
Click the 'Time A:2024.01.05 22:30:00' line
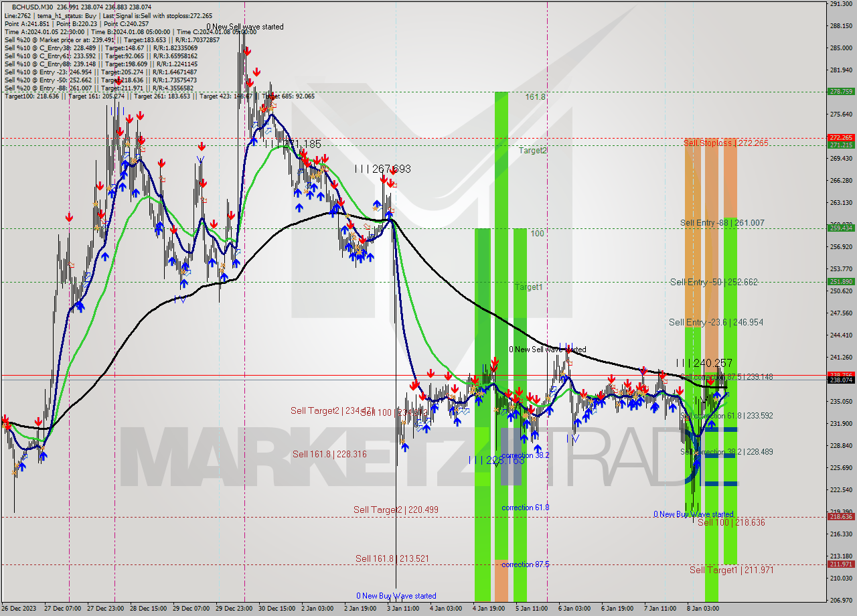click(x=131, y=31)
